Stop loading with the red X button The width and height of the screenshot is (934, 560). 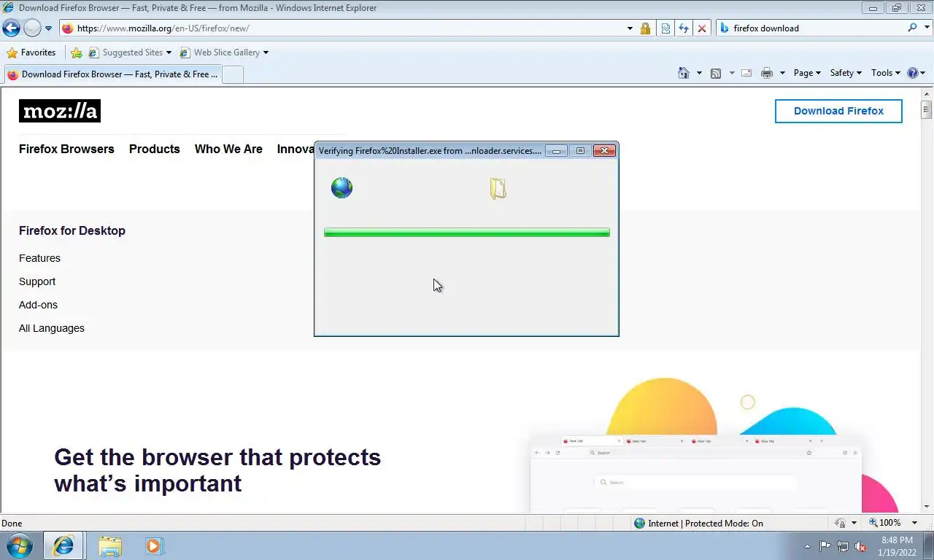(x=702, y=28)
